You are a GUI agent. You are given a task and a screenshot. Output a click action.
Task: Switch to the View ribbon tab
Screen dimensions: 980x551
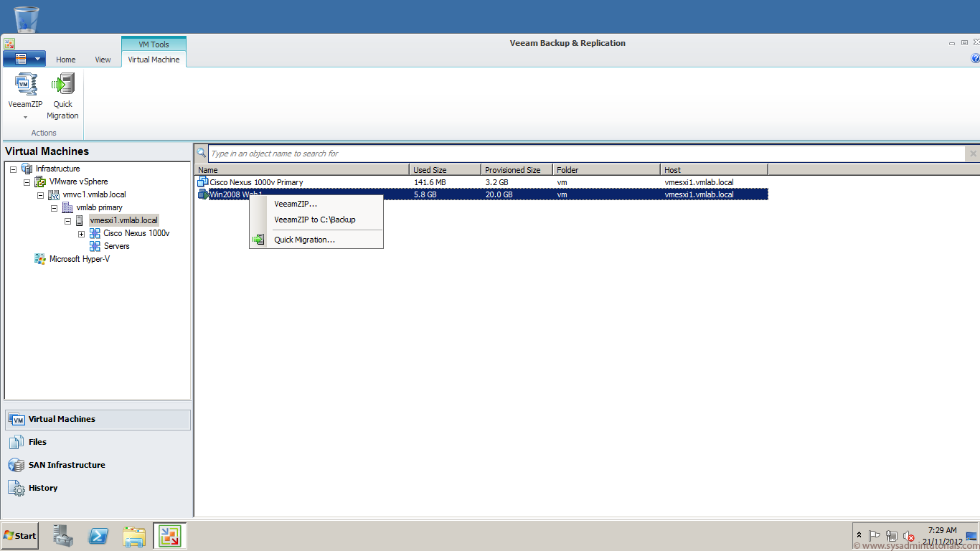point(103,60)
